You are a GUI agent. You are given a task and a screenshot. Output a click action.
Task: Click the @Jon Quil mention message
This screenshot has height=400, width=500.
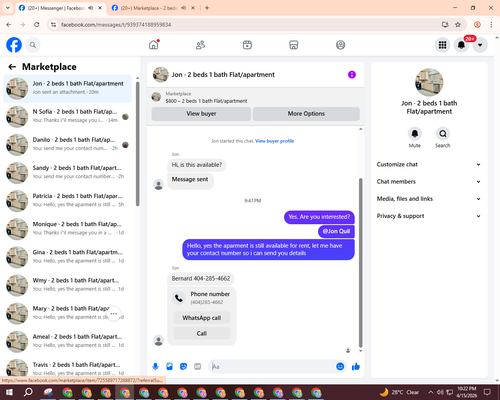336,231
